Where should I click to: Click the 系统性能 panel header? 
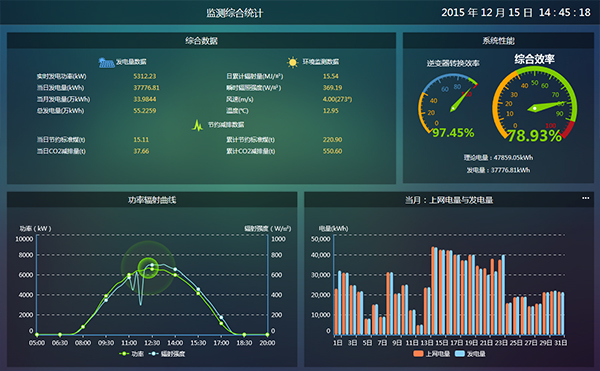498,41
